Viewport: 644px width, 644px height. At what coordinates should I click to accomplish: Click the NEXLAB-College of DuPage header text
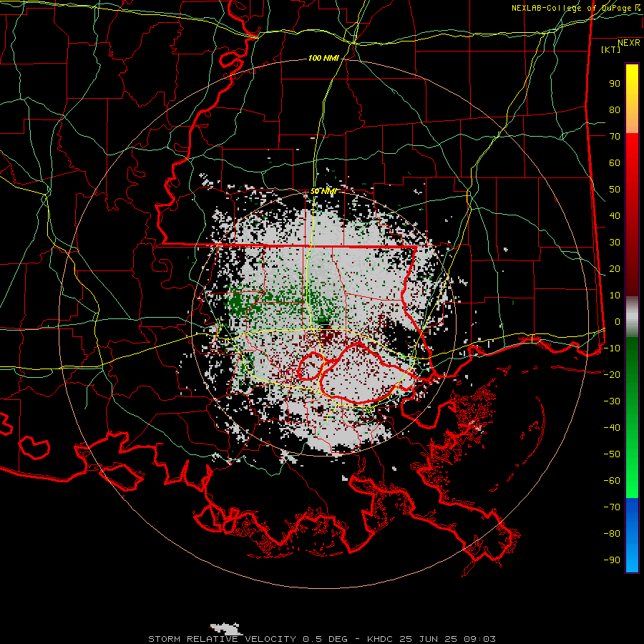571,8
